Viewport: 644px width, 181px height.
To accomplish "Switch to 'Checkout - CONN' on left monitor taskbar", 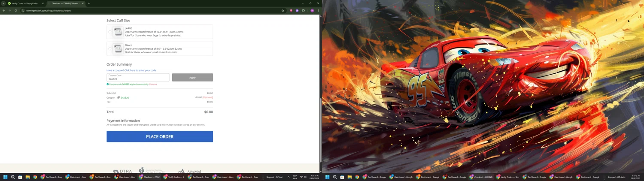I will (x=150, y=177).
